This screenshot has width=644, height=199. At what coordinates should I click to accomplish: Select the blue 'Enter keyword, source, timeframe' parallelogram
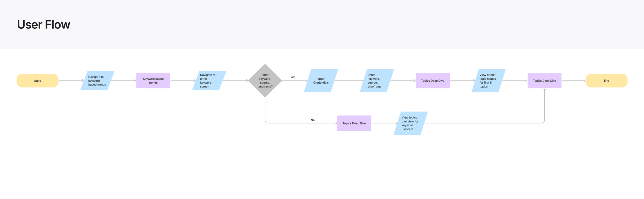click(x=377, y=81)
